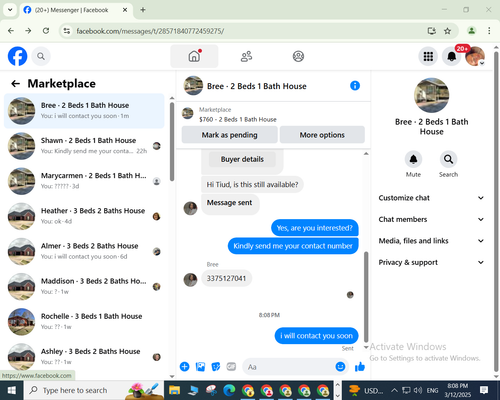Screen dimensions: 500x400
Task: Mute this conversation
Action: (x=413, y=159)
